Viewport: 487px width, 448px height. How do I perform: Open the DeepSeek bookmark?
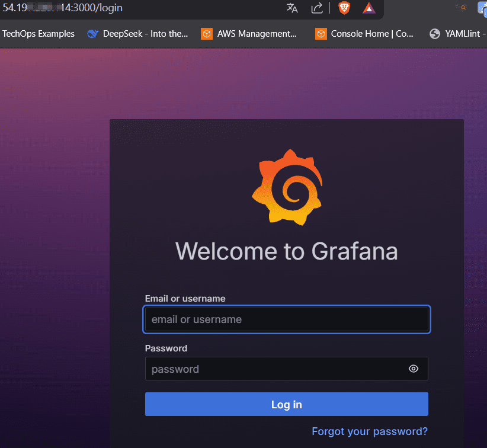pyautogui.click(x=137, y=34)
